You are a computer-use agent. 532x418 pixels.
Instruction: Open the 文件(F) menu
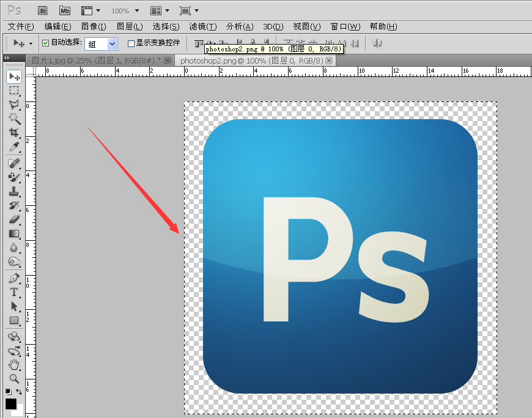pyautogui.click(x=21, y=26)
